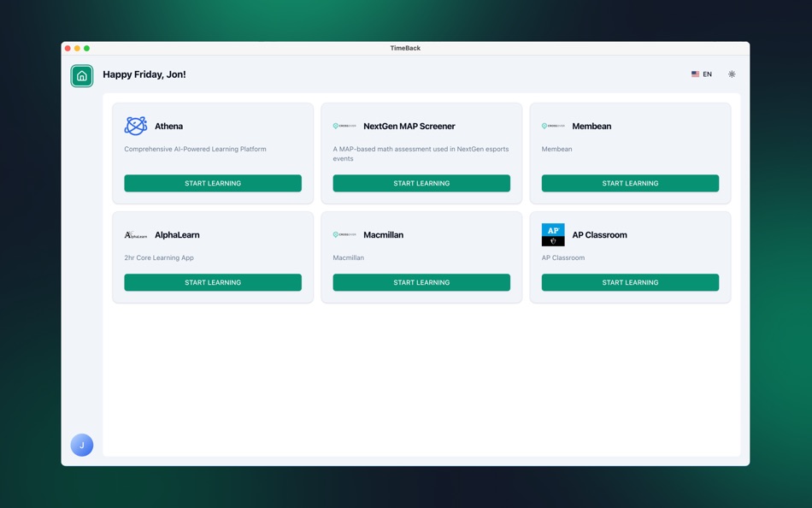This screenshot has height=508, width=812.
Task: Click the 'Happy Friday, Jon!' greeting
Action: click(x=144, y=74)
